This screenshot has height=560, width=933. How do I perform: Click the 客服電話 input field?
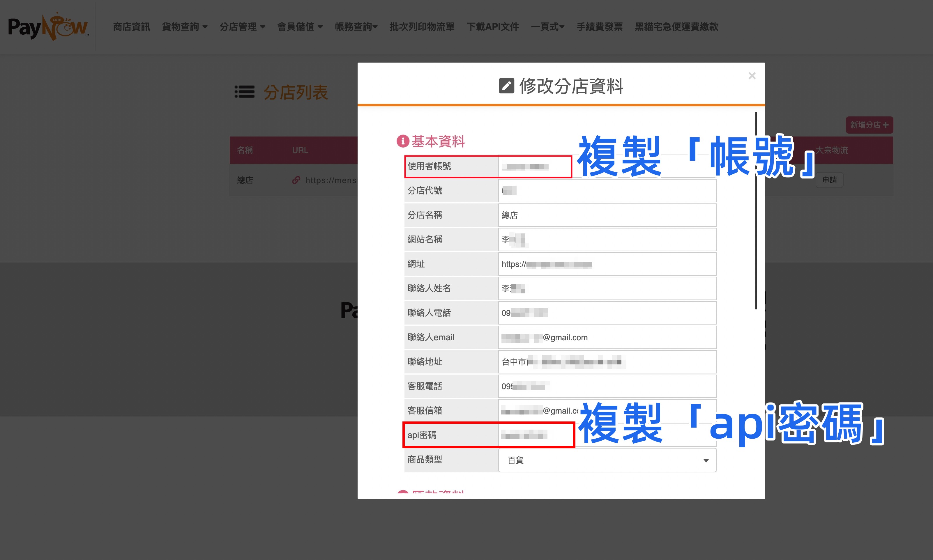607,387
